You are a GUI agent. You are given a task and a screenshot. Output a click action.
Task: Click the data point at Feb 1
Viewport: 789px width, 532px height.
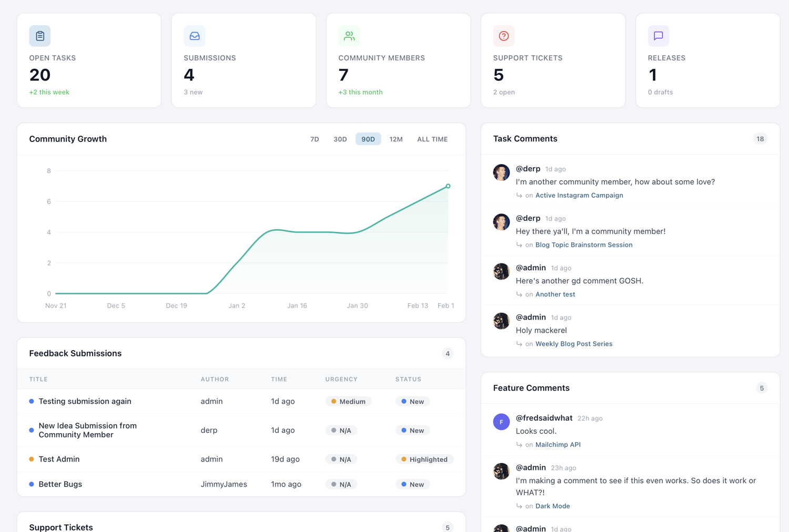click(448, 186)
